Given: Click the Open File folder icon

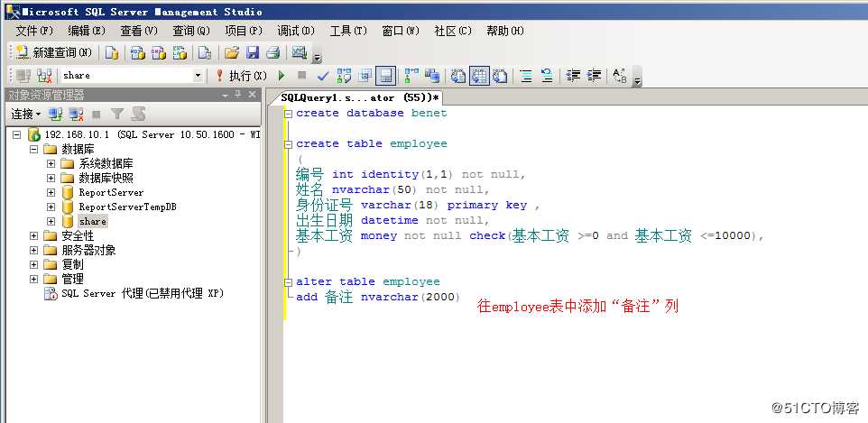Looking at the screenshot, I should pyautogui.click(x=232, y=52).
